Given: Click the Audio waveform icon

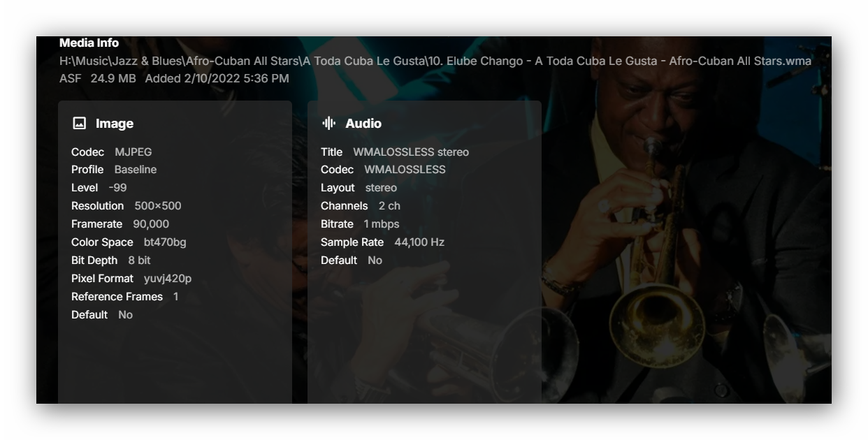Looking at the screenshot, I should 328,124.
